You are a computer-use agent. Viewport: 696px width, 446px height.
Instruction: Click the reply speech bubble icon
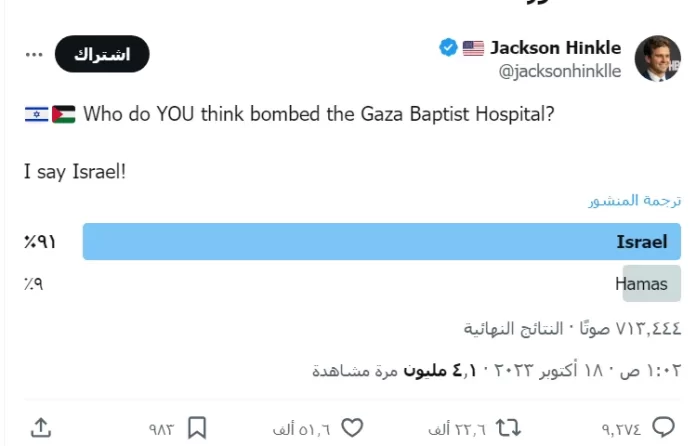click(x=663, y=428)
